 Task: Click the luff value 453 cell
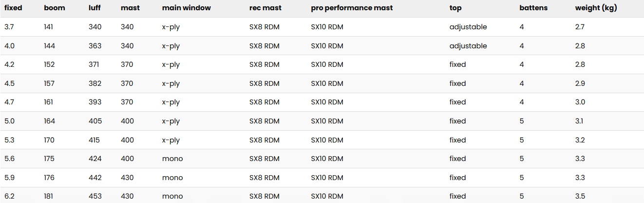pyautogui.click(x=95, y=196)
